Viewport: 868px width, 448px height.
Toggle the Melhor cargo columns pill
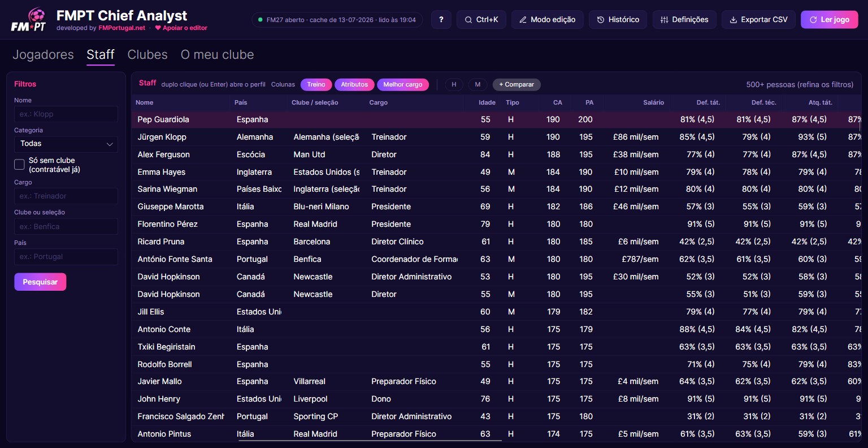pos(403,84)
